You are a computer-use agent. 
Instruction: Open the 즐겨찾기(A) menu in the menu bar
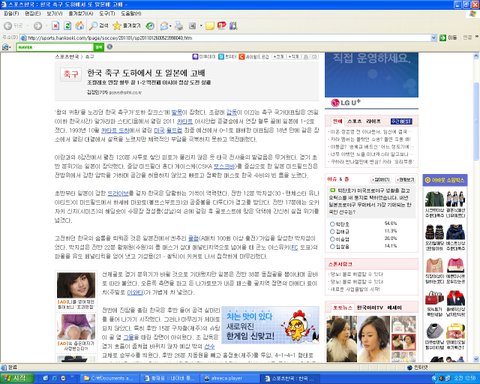click(x=81, y=13)
